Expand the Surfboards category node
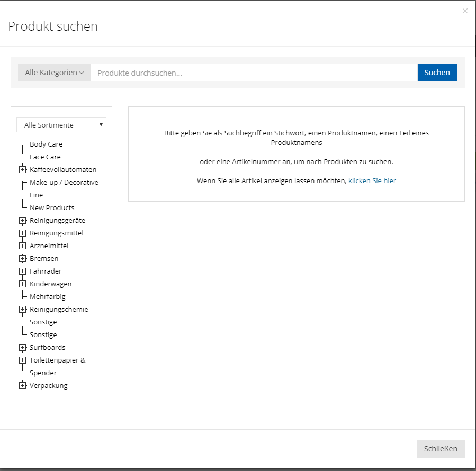This screenshot has height=471, width=476. coord(22,348)
